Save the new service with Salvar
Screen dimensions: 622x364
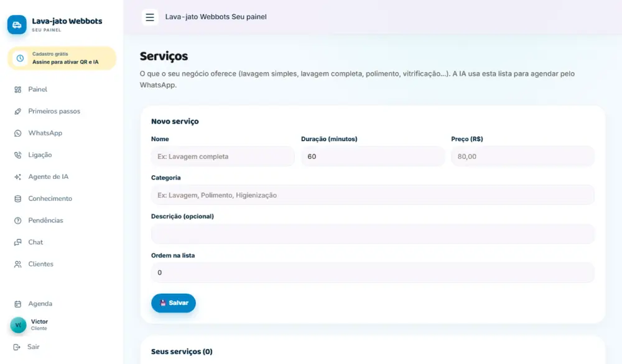tap(174, 303)
